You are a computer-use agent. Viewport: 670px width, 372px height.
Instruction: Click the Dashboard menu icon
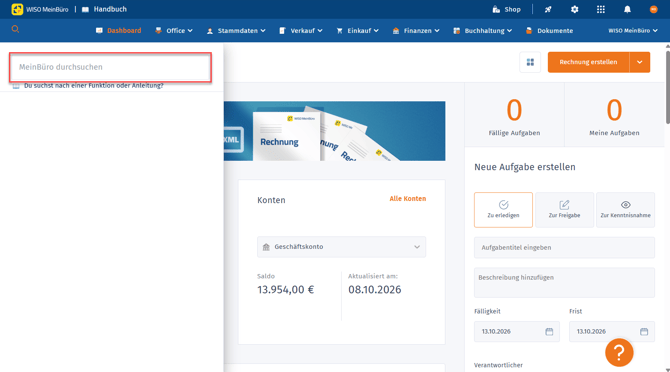99,31
